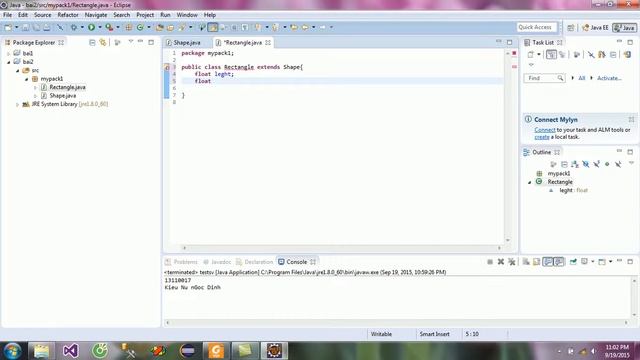Screen dimensions: 640x360
Task: Switch to the Problems tab
Action: tap(182, 262)
